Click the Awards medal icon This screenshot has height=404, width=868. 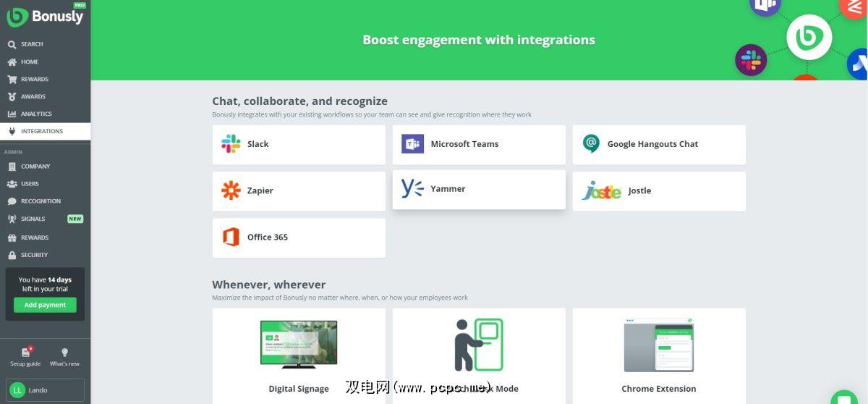[12, 96]
